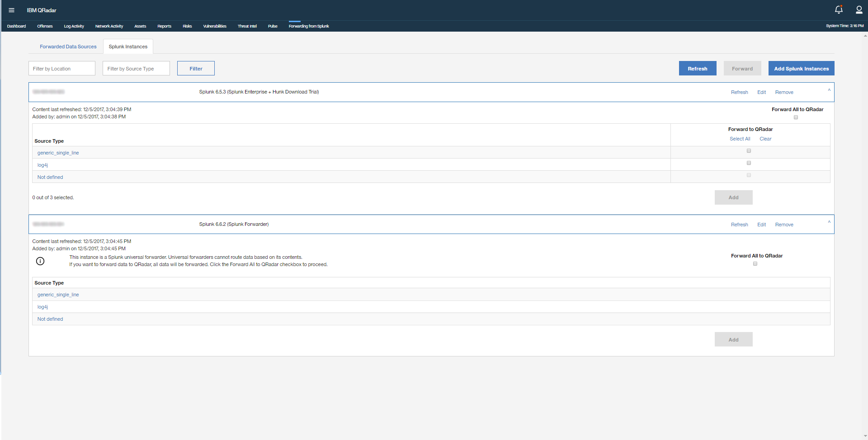Viewport: 868px width, 440px height.
Task: Switch to the Forwarded Data Sources tab
Action: pyautogui.click(x=68, y=47)
